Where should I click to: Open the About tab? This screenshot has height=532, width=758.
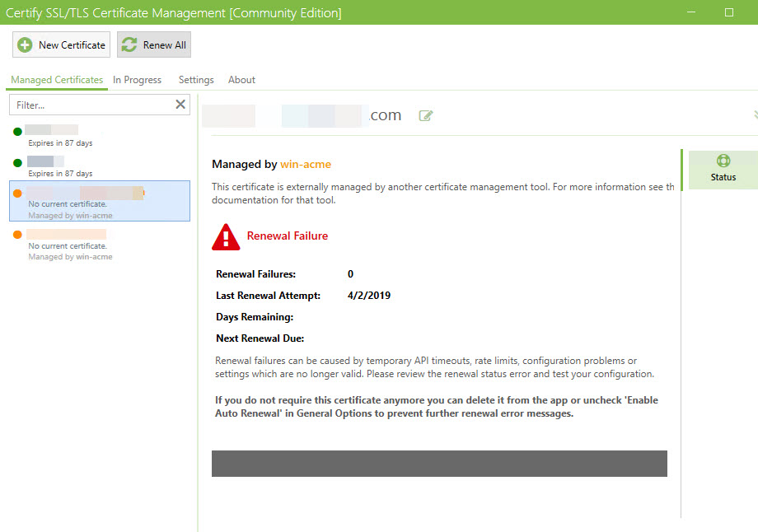point(241,80)
